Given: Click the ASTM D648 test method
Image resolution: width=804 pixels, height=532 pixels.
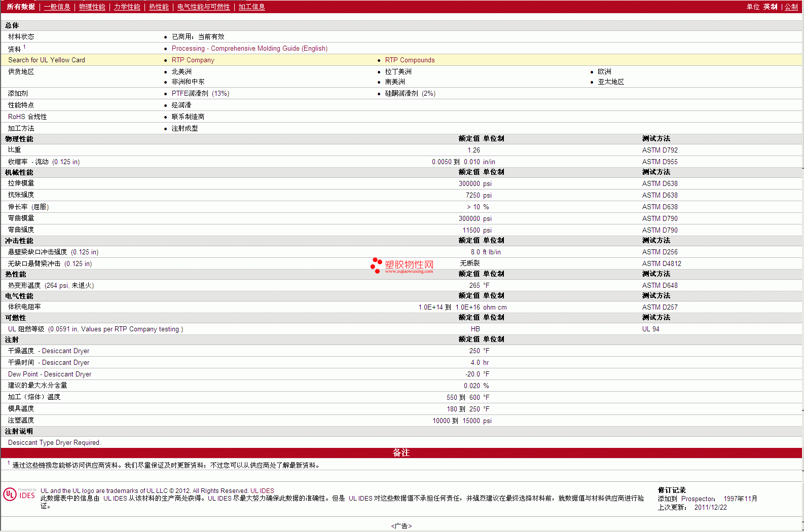Looking at the screenshot, I should click(660, 285).
